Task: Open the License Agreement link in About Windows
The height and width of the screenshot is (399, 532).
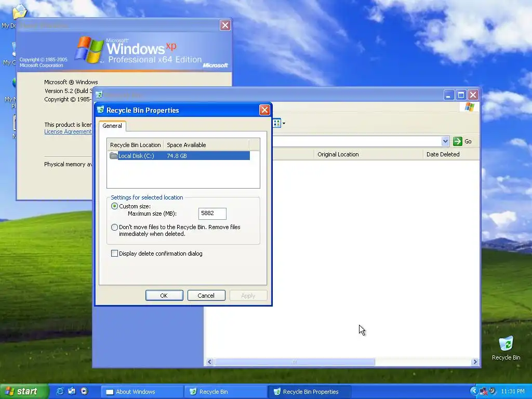Action: (68, 131)
